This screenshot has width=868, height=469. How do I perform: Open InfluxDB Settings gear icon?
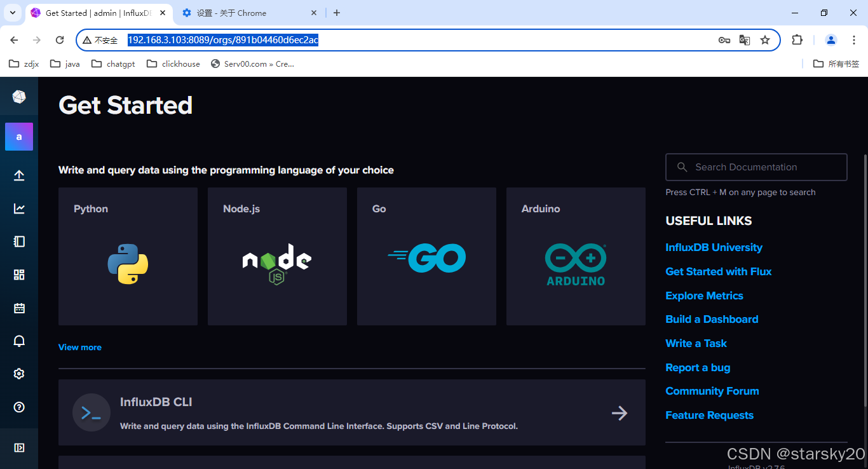(19, 374)
